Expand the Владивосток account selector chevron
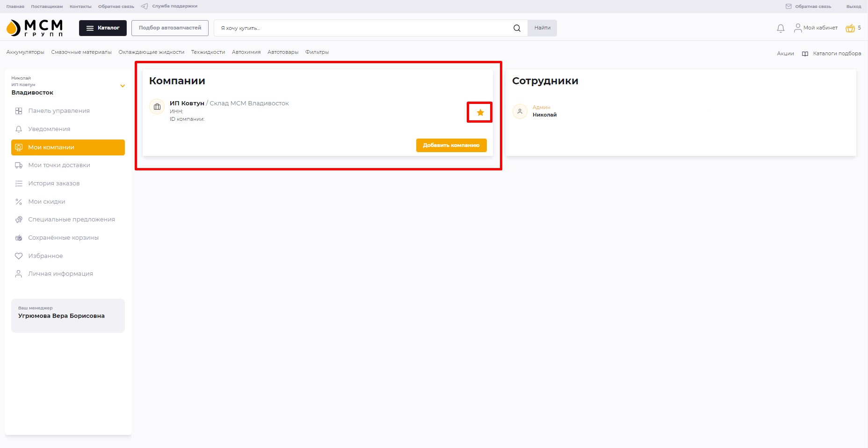The height and width of the screenshot is (448, 868). [123, 86]
